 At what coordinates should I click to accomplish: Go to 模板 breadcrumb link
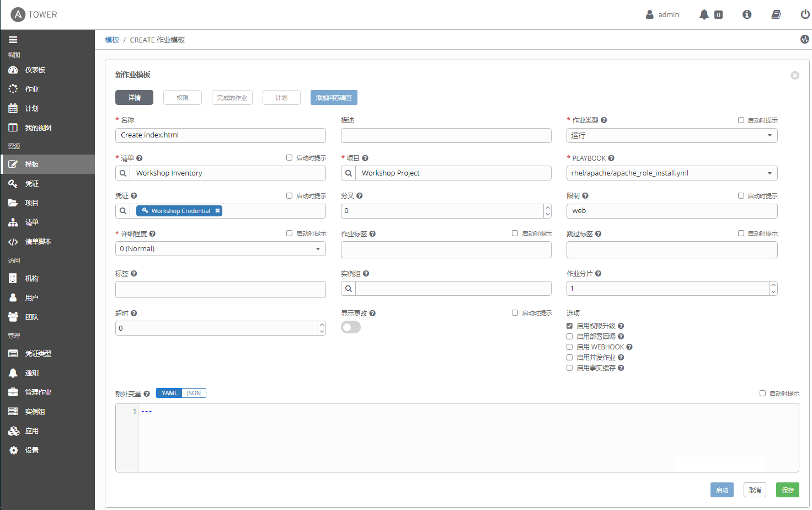pos(112,40)
